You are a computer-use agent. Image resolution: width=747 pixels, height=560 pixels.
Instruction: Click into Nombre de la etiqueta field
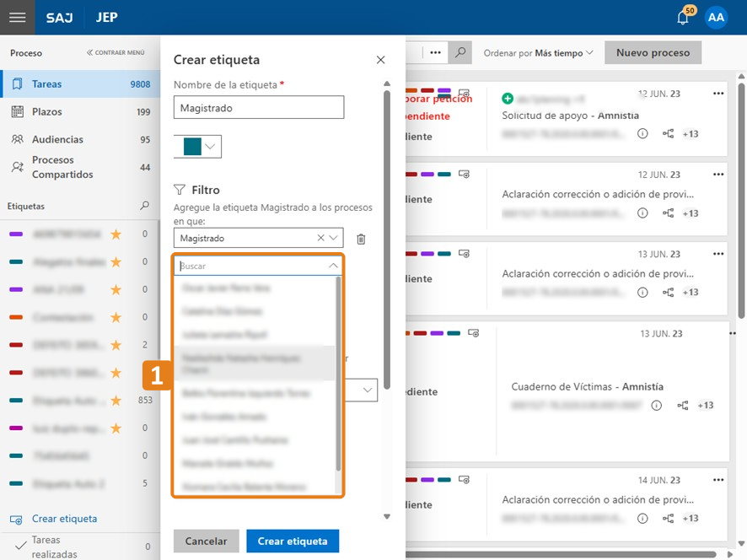(x=258, y=108)
